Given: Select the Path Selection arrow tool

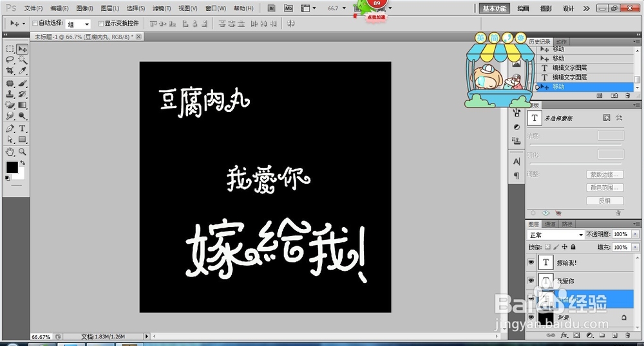Looking at the screenshot, I should tap(10, 140).
